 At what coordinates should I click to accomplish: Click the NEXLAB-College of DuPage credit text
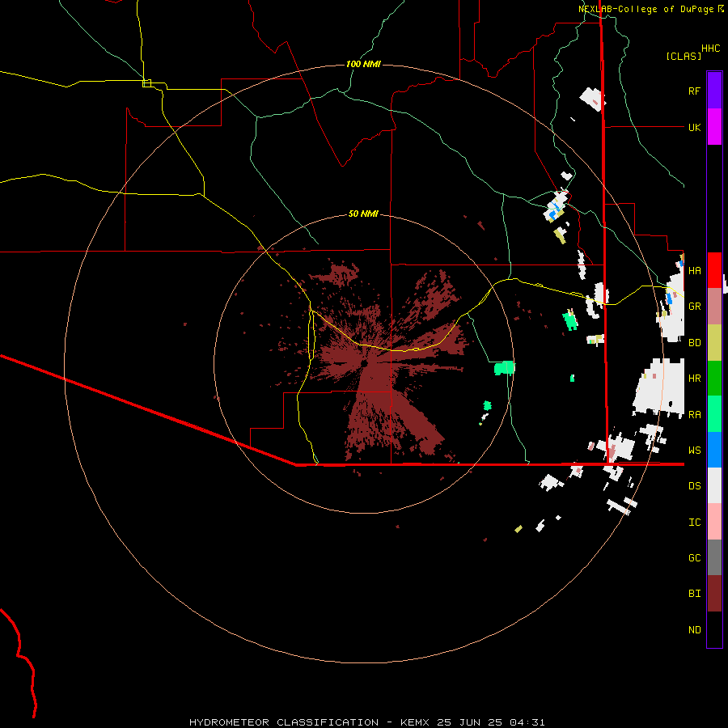point(646,9)
